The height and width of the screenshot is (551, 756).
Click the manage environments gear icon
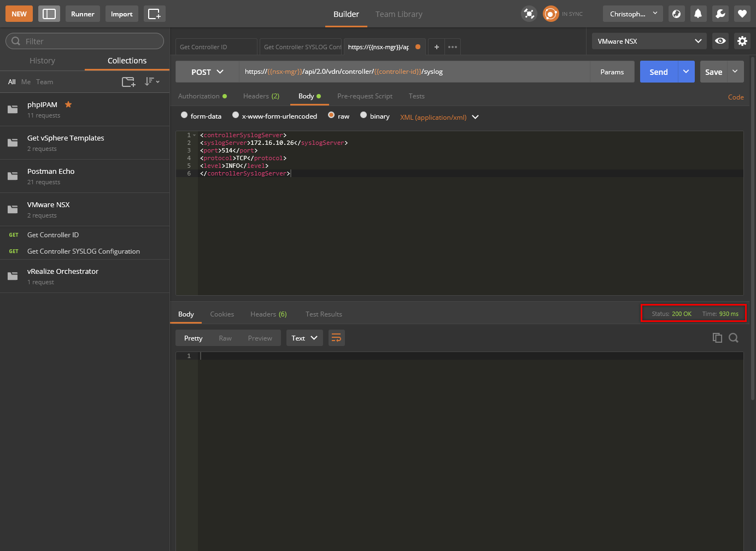(x=742, y=41)
